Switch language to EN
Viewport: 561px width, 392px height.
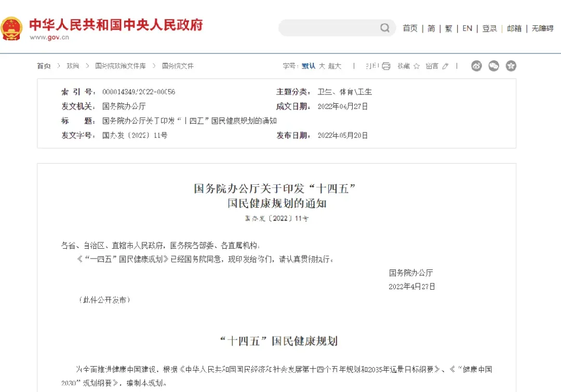point(468,28)
